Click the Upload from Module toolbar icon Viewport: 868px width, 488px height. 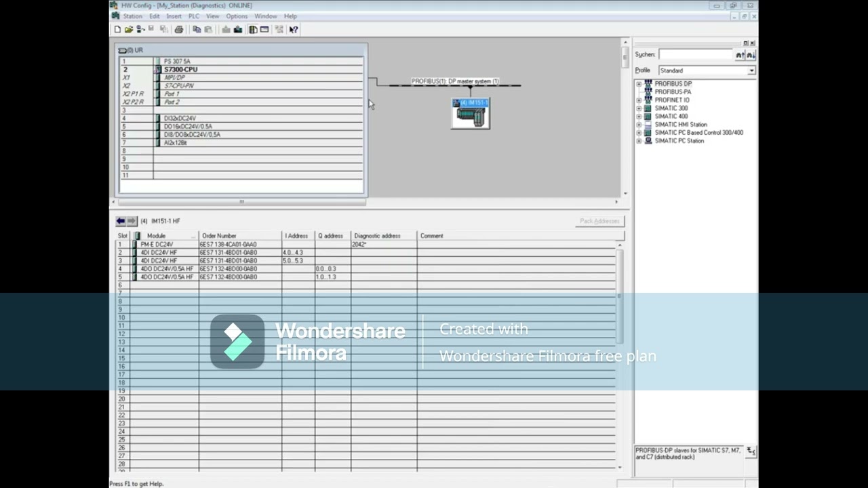click(238, 29)
